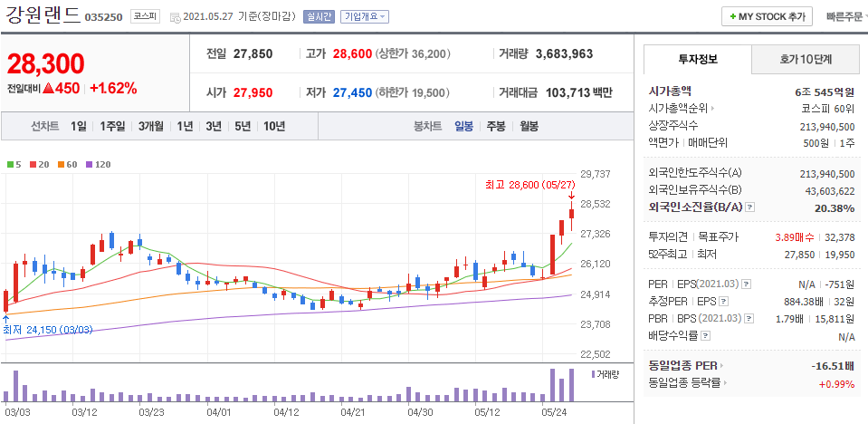Click the 거래량 value 3,683,963

click(x=564, y=53)
